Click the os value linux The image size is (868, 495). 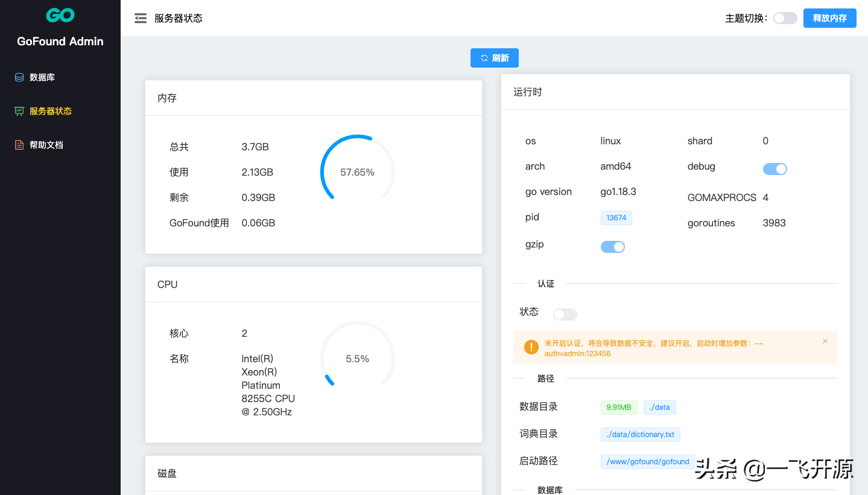coord(611,141)
